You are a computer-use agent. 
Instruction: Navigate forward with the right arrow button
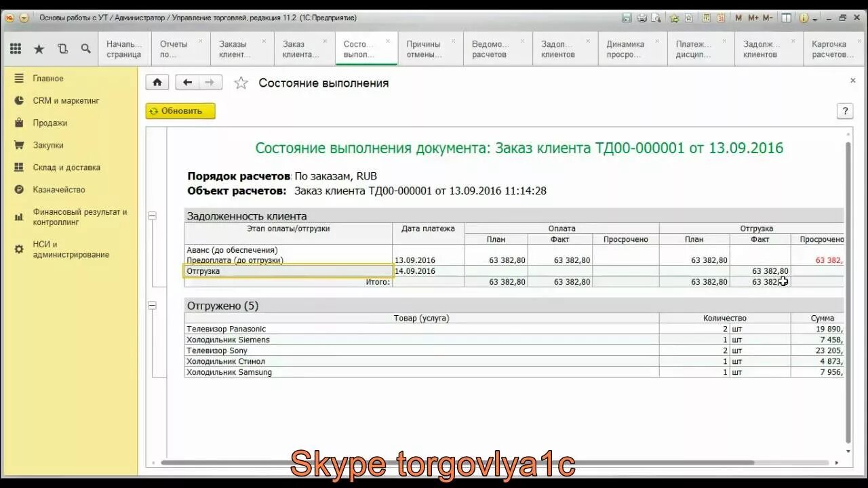click(210, 83)
